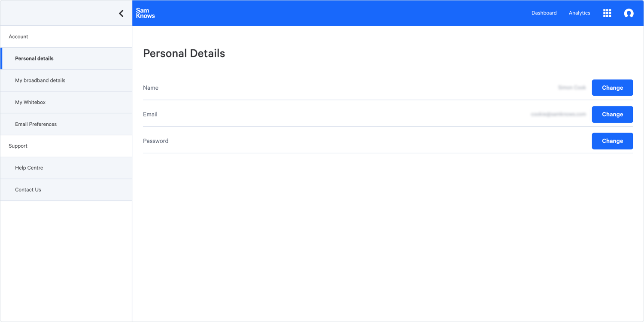
Task: Click the blurred name value
Action: tap(572, 88)
